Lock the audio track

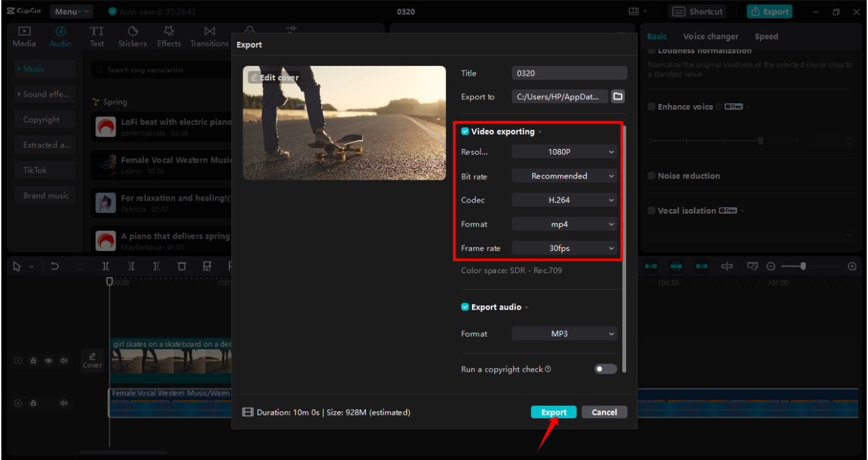coord(33,403)
